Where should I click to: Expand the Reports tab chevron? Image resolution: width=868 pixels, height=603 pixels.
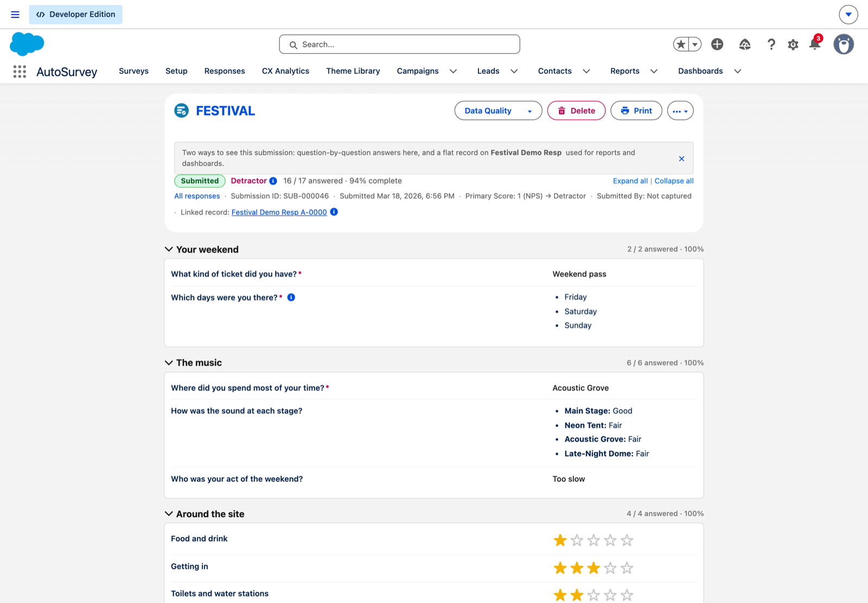pos(654,71)
